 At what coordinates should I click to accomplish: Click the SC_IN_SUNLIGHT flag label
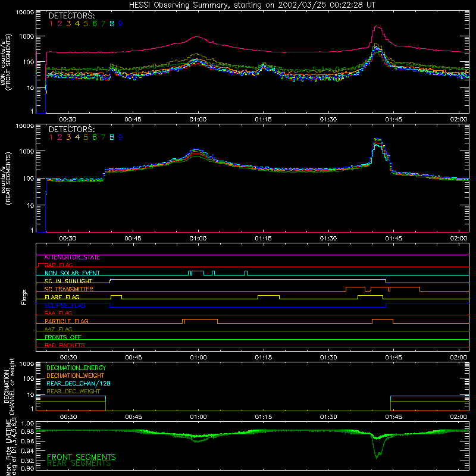(68, 281)
